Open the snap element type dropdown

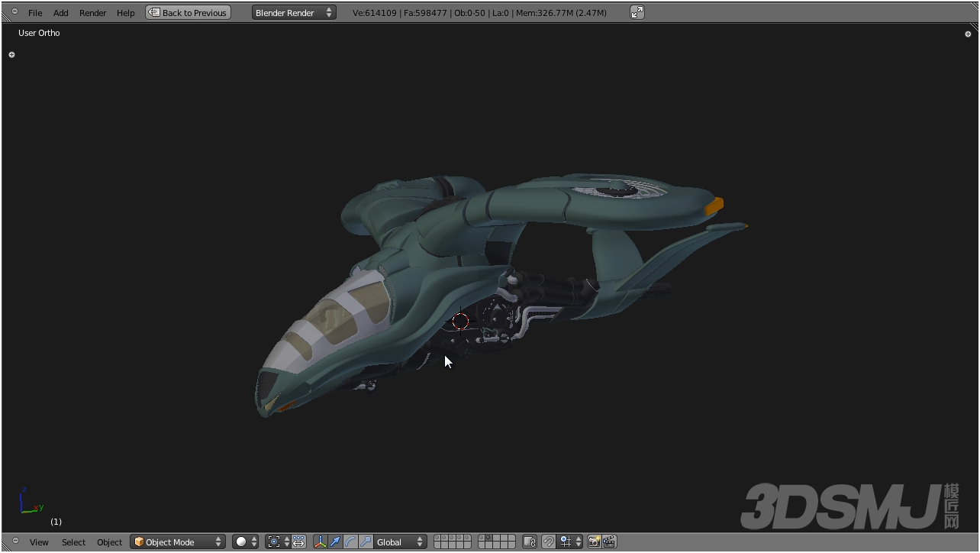[569, 542]
